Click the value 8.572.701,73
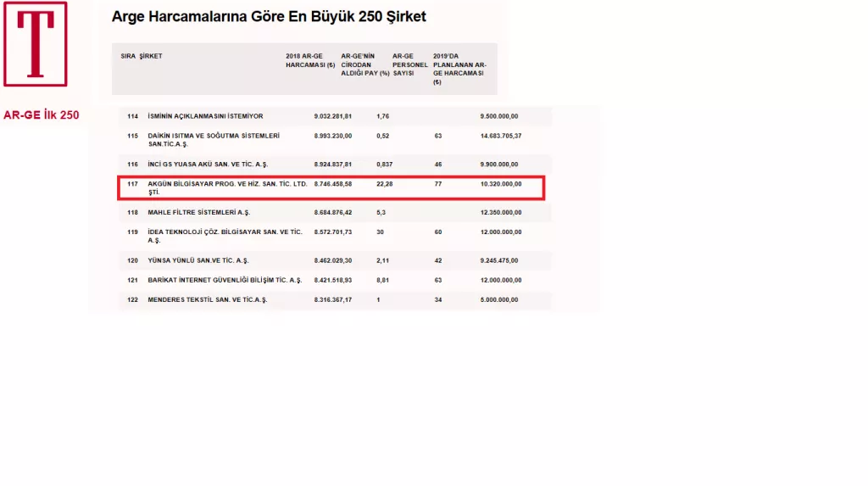The width and height of the screenshot is (868, 486). (332, 232)
